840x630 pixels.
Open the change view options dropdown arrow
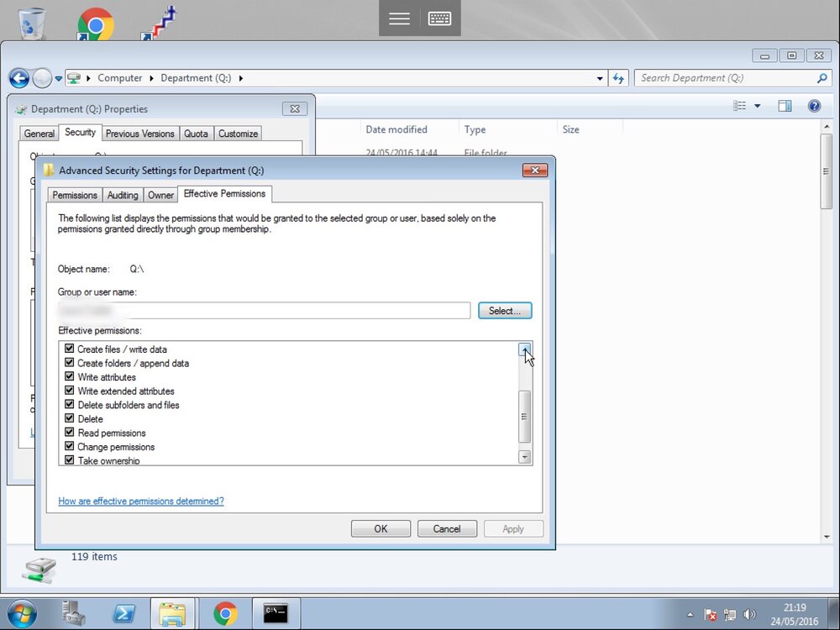(x=758, y=106)
